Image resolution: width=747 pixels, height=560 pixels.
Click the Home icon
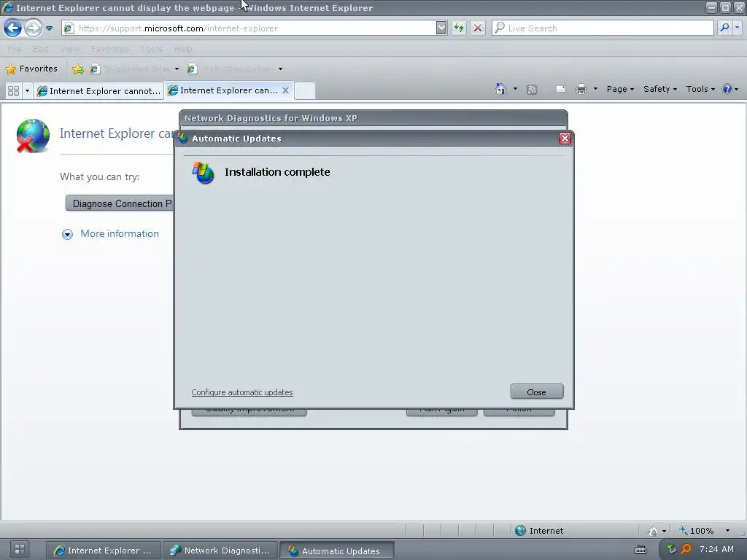[x=500, y=89]
